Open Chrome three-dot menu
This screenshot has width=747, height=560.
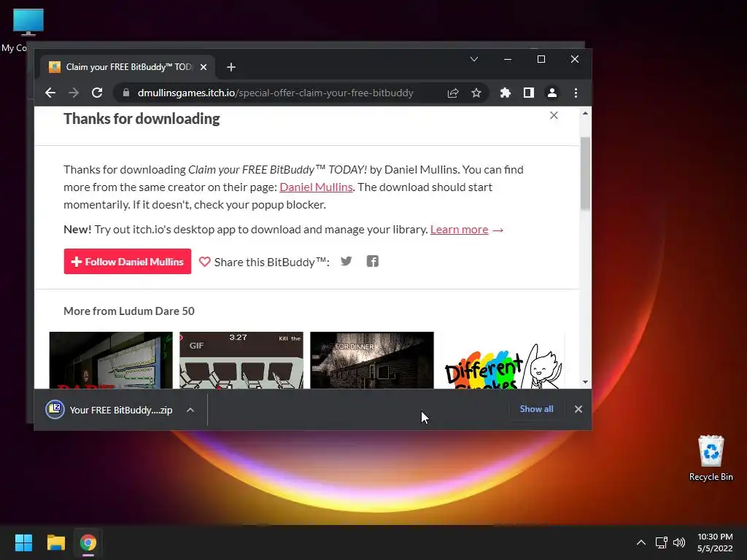click(x=576, y=93)
